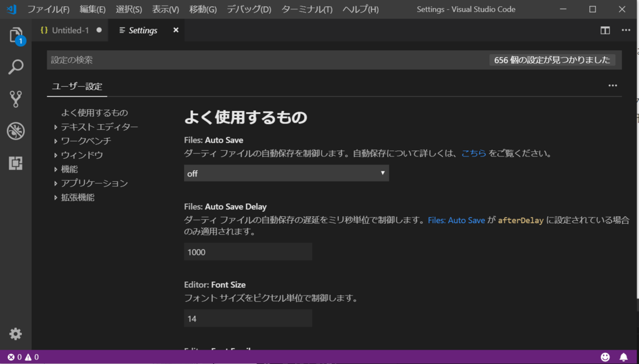Click the split editor icon
The height and width of the screenshot is (364, 639).
(x=605, y=30)
